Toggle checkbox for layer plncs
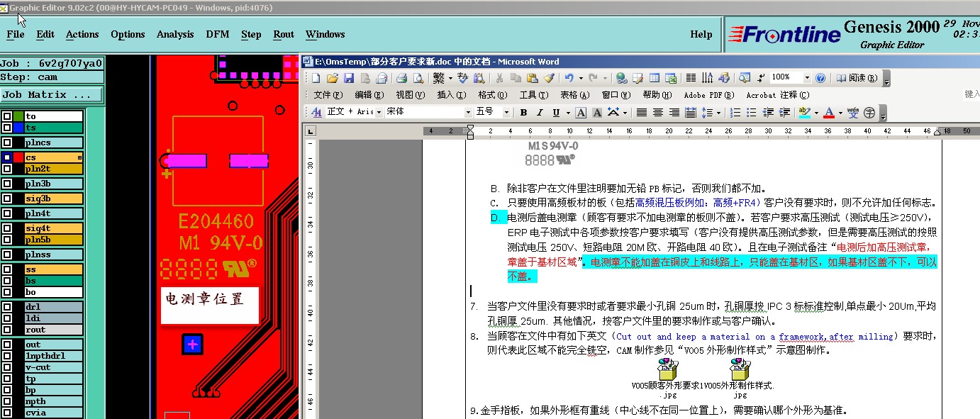Screen dimensions: 980x419 (x=7, y=143)
